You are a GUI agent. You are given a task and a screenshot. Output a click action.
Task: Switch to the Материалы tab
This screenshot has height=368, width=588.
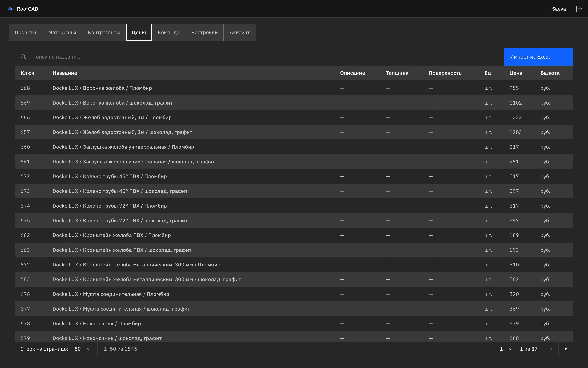point(62,32)
